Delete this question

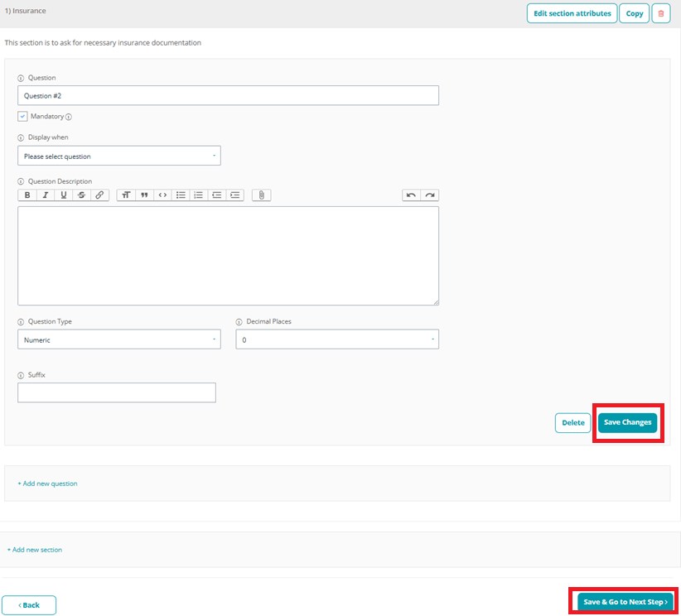(572, 423)
